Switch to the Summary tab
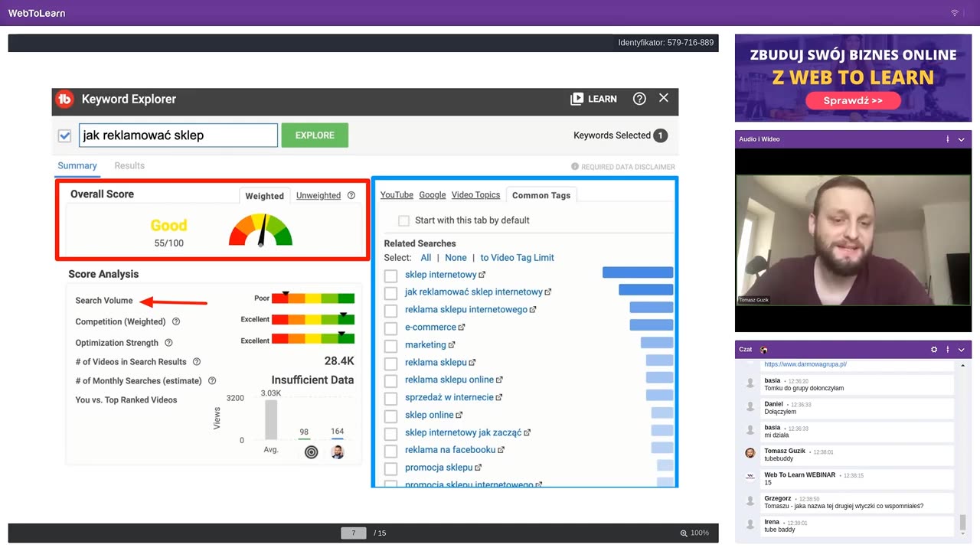 (77, 166)
